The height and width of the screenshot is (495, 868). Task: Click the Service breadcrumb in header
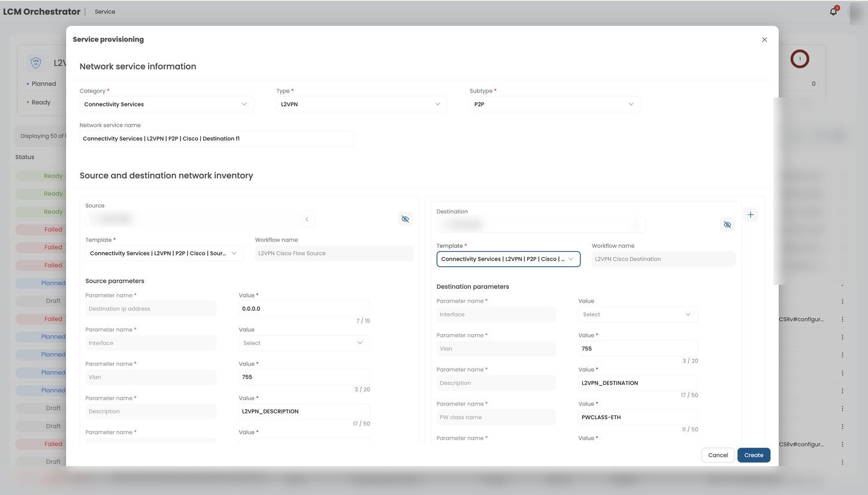tap(105, 12)
